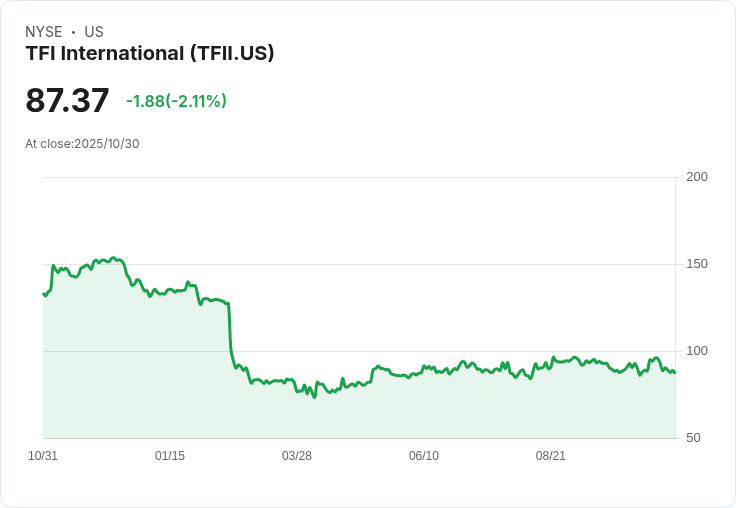Click the NYSE exchange label
The height and width of the screenshot is (508, 736).
pyautogui.click(x=44, y=32)
